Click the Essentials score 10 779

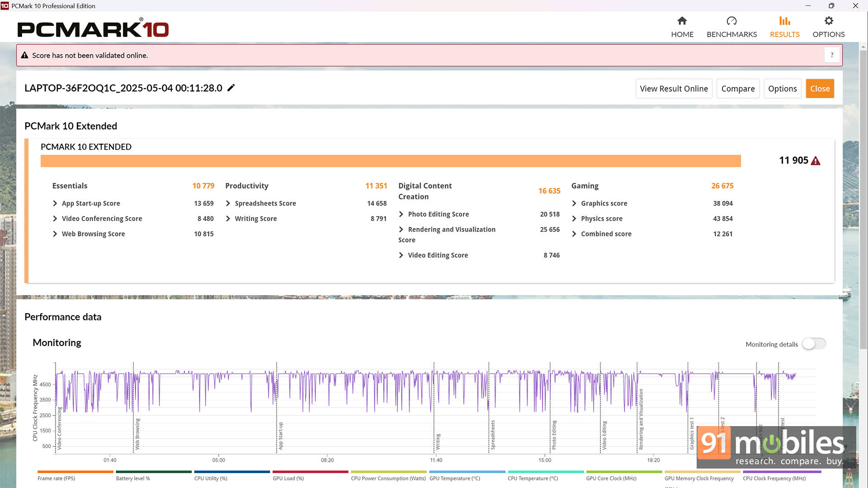(203, 186)
